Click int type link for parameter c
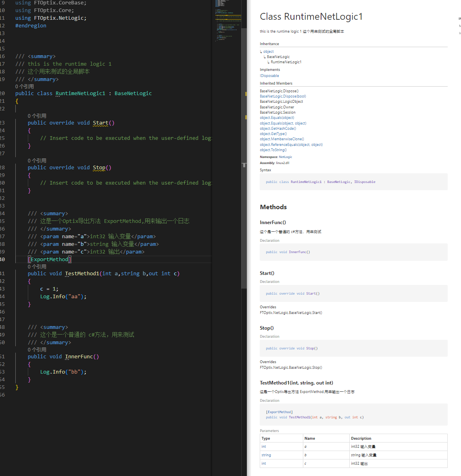 (264, 464)
